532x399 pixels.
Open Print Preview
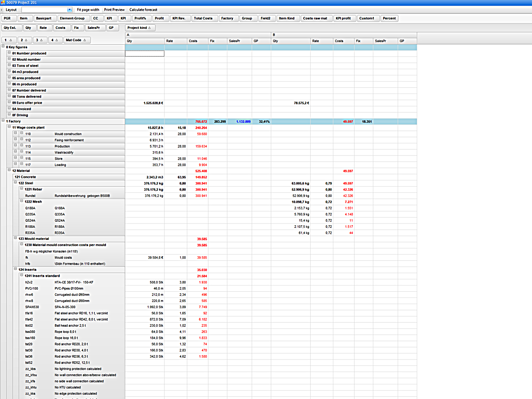click(x=114, y=10)
